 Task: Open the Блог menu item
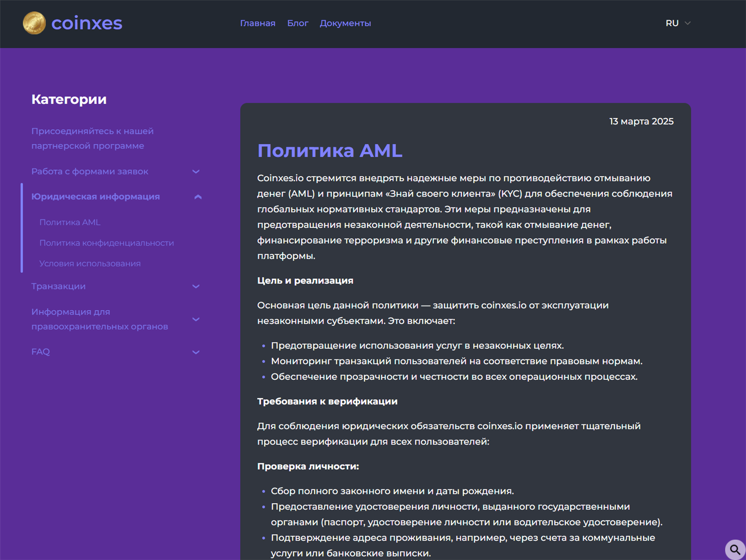click(x=298, y=23)
